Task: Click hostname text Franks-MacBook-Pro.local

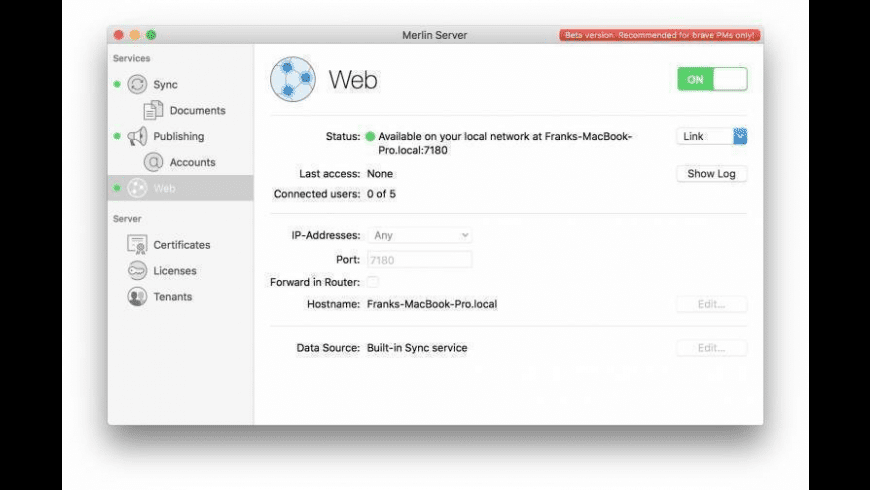Action: [432, 304]
